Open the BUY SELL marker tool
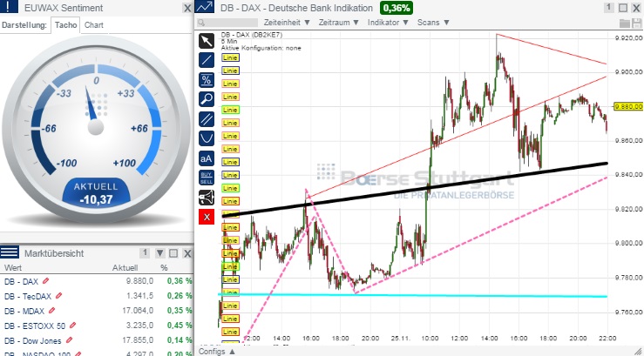Viewport: 644px width, 356px height. 207,178
